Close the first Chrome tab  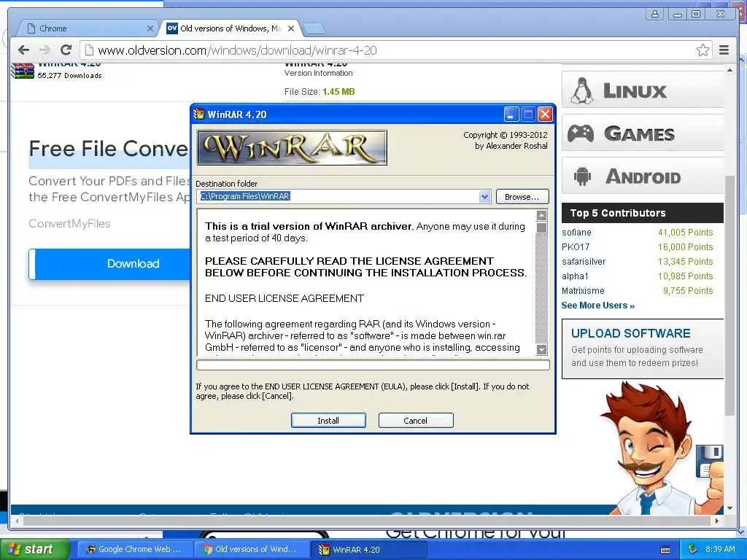point(150,28)
